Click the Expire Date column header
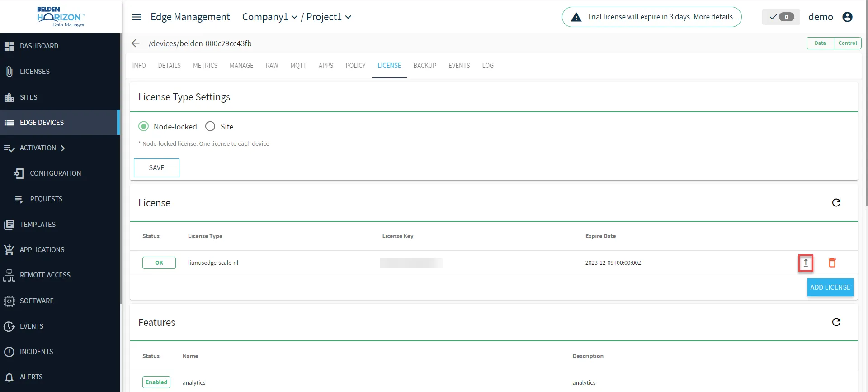This screenshot has height=392, width=868. click(600, 236)
